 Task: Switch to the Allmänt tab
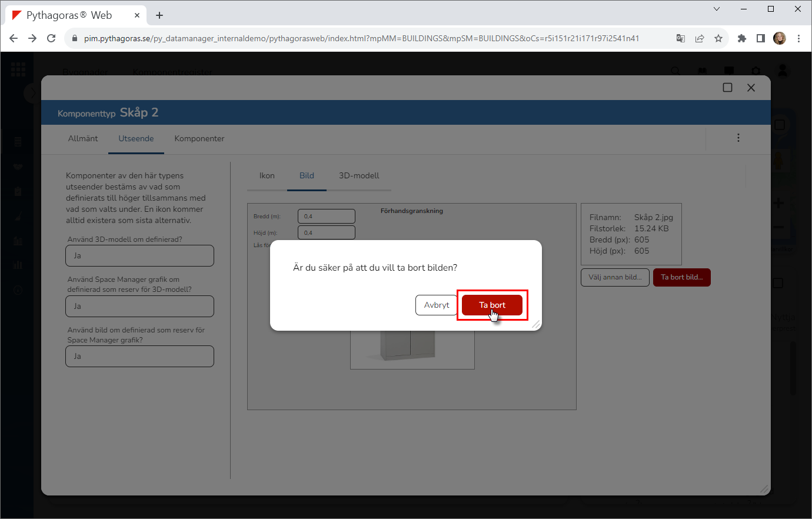coord(83,139)
